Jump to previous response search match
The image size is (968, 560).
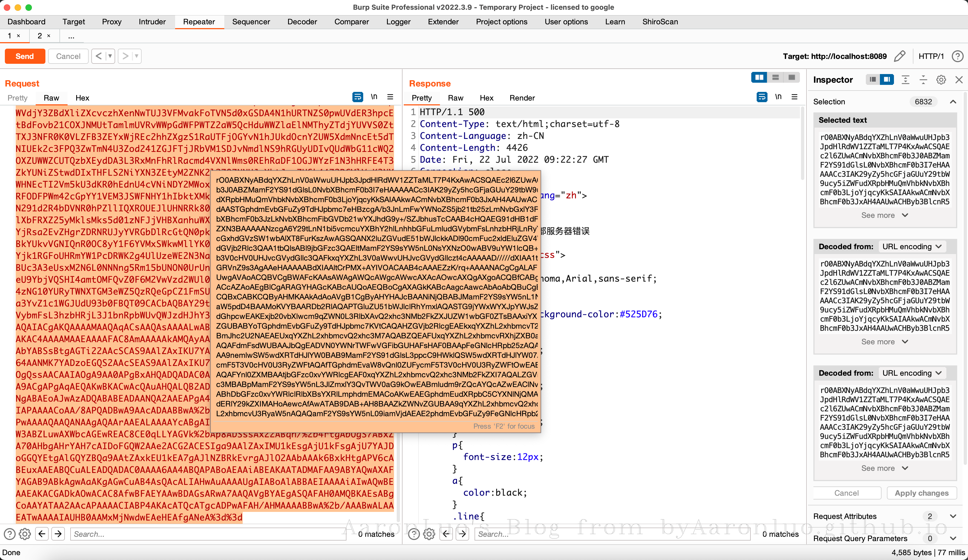[x=446, y=534]
